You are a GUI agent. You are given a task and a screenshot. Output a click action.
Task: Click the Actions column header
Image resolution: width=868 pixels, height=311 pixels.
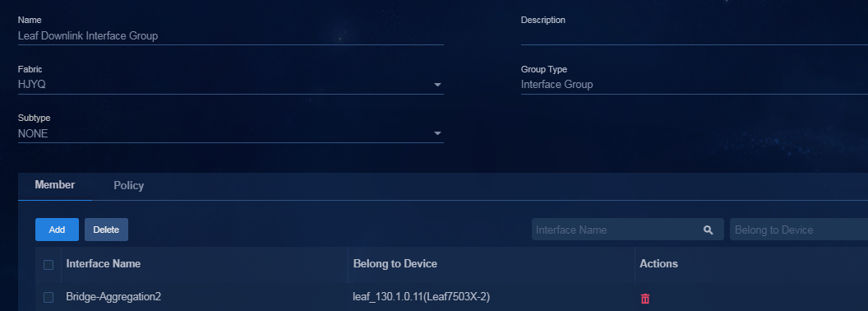tap(658, 264)
